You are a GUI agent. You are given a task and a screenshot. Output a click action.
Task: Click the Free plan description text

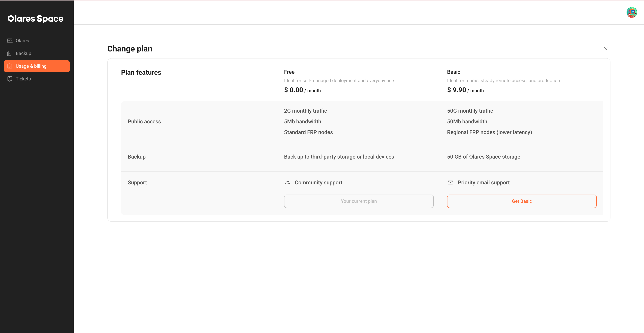click(x=339, y=81)
